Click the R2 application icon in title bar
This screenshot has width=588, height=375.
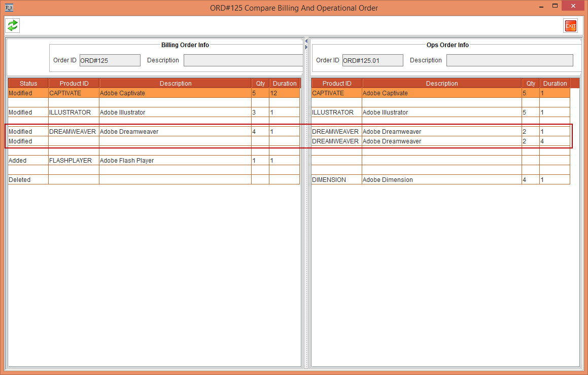tap(9, 8)
